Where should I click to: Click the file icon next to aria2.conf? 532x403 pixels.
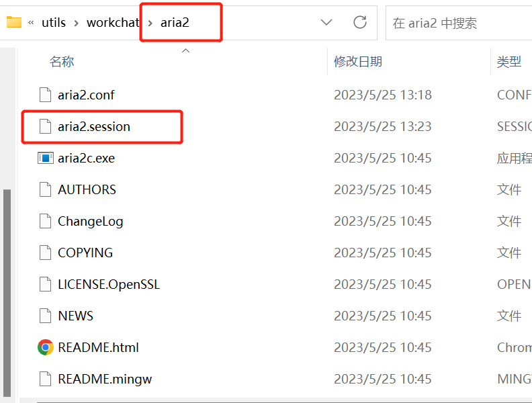[x=45, y=95]
